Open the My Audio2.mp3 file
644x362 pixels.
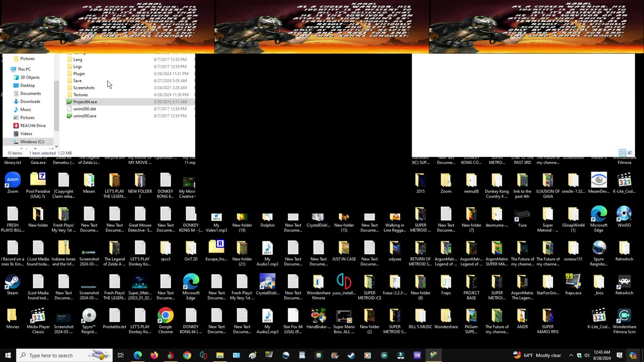coord(268,320)
